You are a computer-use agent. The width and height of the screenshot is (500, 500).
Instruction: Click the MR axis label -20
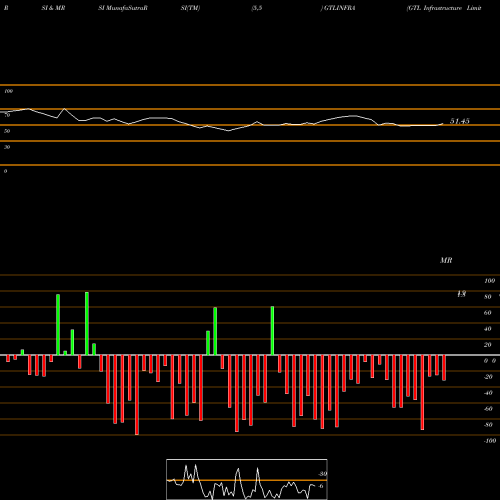(488, 377)
